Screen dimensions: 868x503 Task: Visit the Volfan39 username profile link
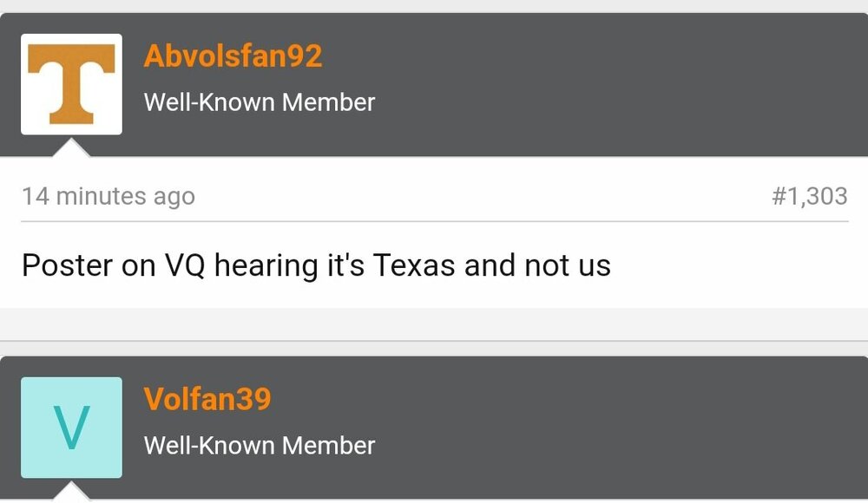(207, 399)
